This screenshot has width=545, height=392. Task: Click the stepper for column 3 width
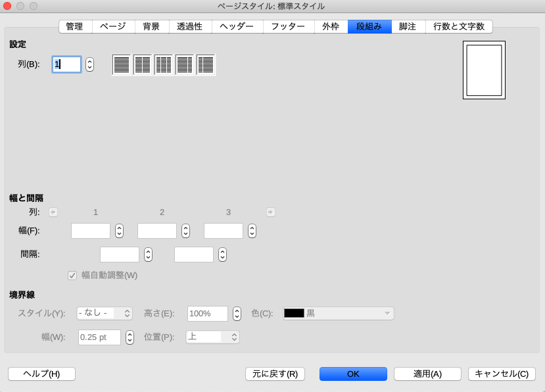pyautogui.click(x=252, y=231)
